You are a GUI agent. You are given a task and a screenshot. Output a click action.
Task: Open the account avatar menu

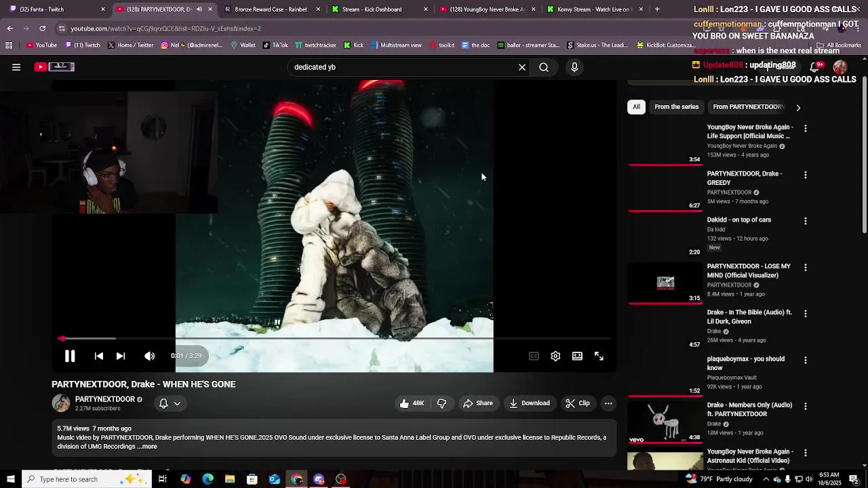[x=840, y=67]
